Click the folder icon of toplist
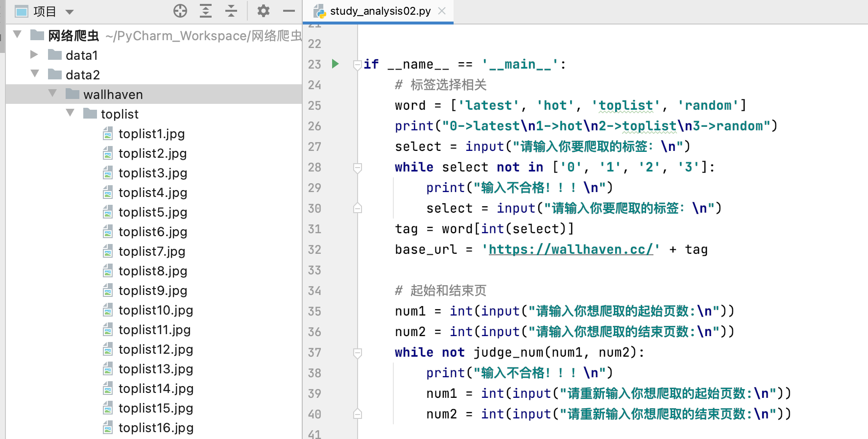This screenshot has height=439, width=868. click(90, 113)
